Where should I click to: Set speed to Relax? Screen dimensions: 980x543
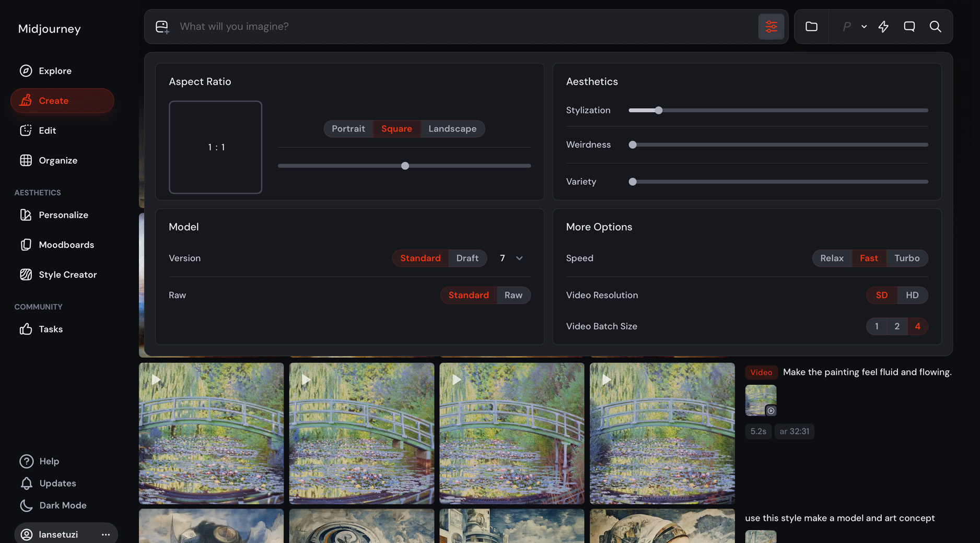point(832,258)
